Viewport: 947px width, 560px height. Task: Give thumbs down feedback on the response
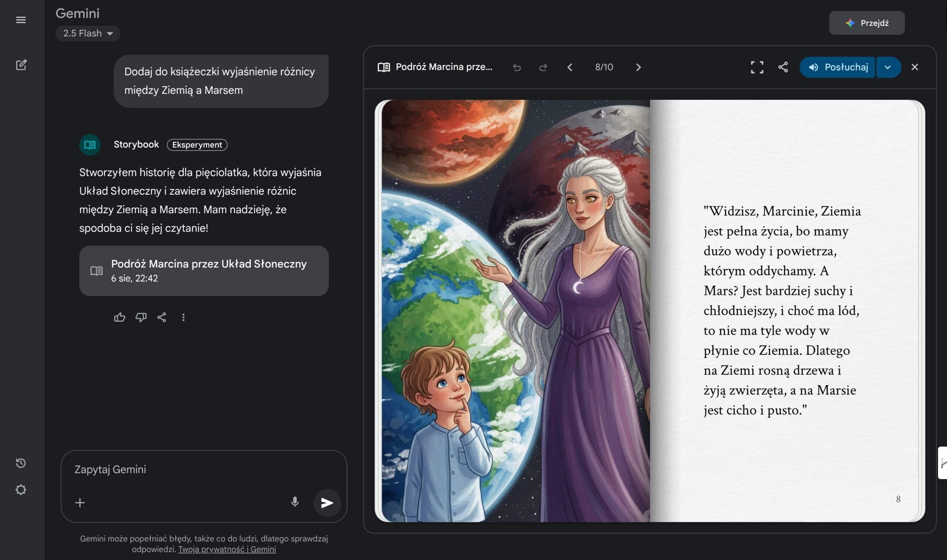(141, 317)
